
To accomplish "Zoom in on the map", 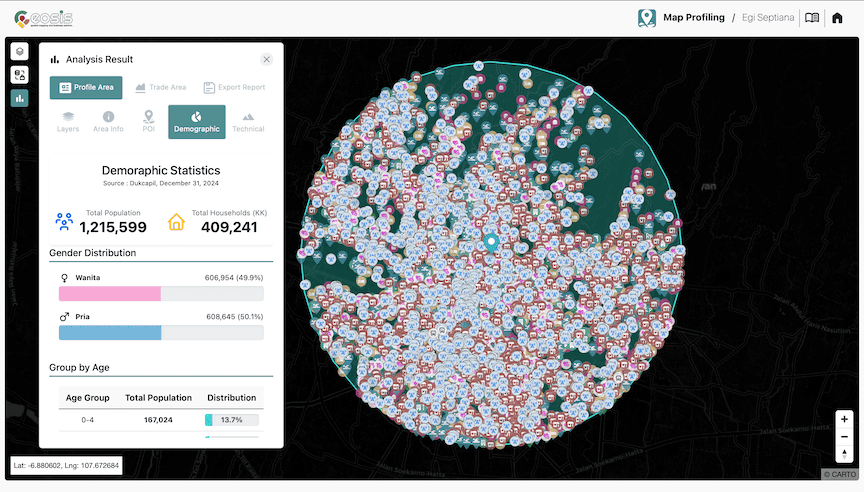I will [x=845, y=419].
